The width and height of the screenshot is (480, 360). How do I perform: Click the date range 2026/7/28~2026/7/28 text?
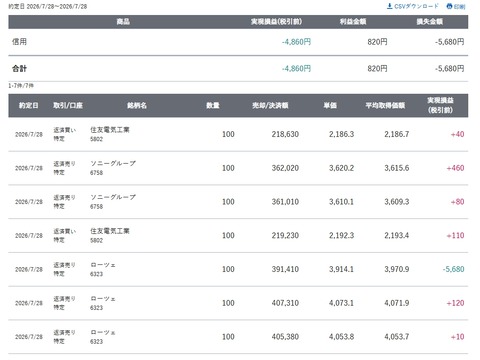pos(57,6)
